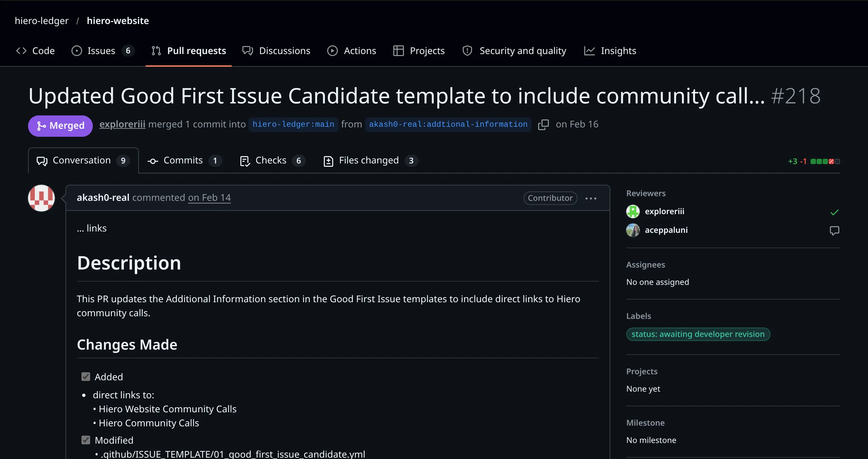
Task: Open the Code tab
Action: (35, 50)
